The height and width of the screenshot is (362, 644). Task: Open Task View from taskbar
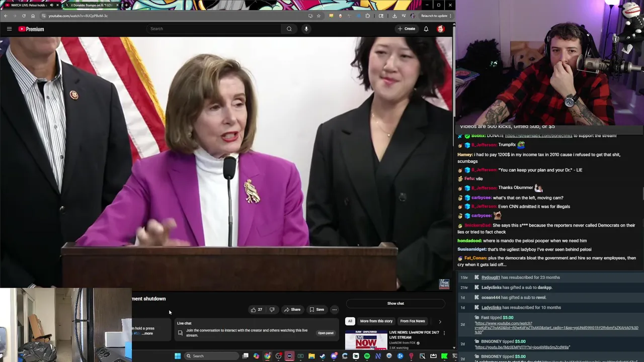(245, 356)
